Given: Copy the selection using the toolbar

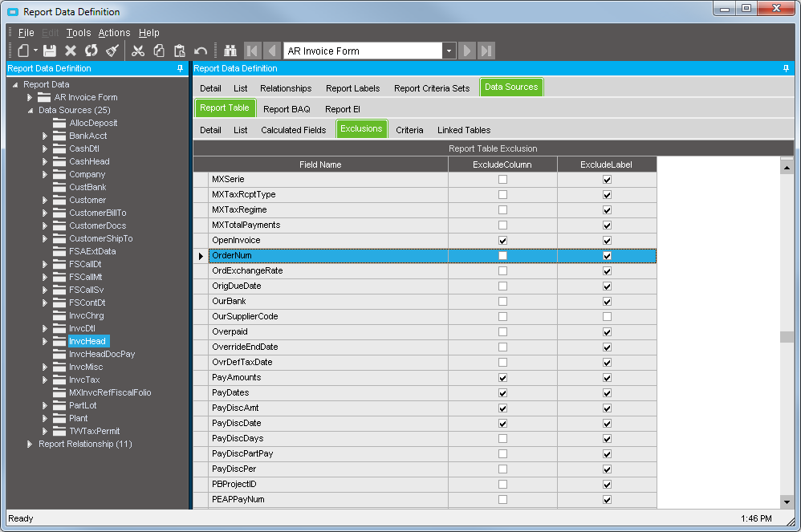Looking at the screenshot, I should coord(159,51).
